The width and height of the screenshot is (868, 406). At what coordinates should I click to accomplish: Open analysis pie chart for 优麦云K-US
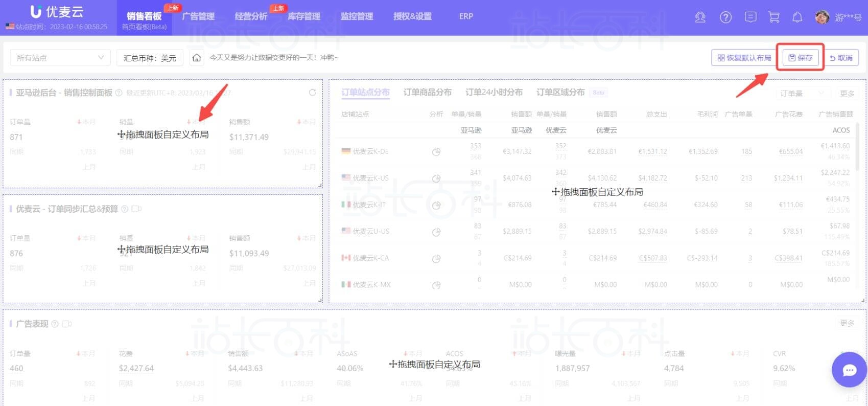(x=436, y=178)
